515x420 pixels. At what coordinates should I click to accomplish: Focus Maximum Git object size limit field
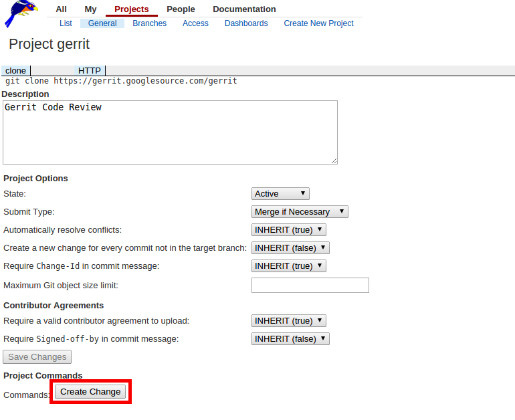tap(310, 286)
